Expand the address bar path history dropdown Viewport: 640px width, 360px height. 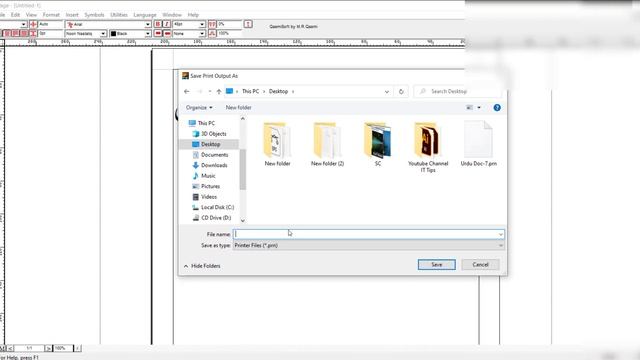click(387, 91)
